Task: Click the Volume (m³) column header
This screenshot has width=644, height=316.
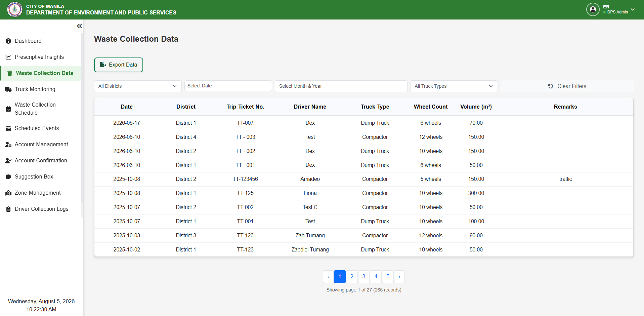Action: click(x=476, y=107)
